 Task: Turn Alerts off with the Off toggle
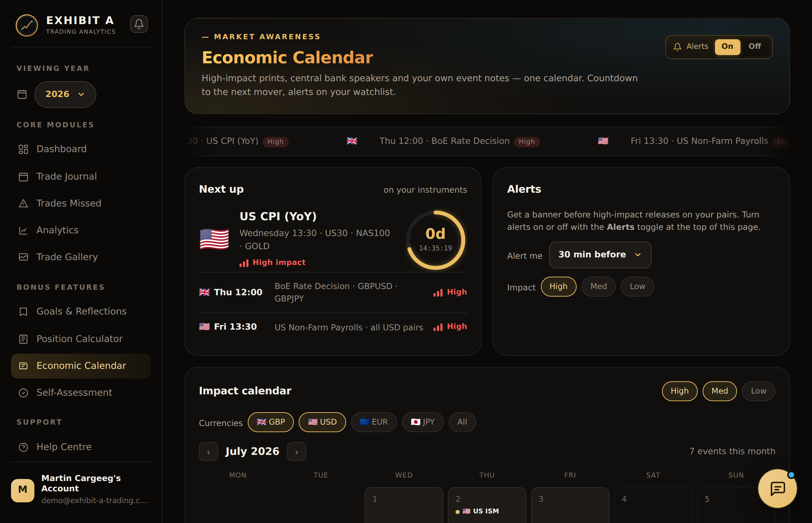pos(755,46)
